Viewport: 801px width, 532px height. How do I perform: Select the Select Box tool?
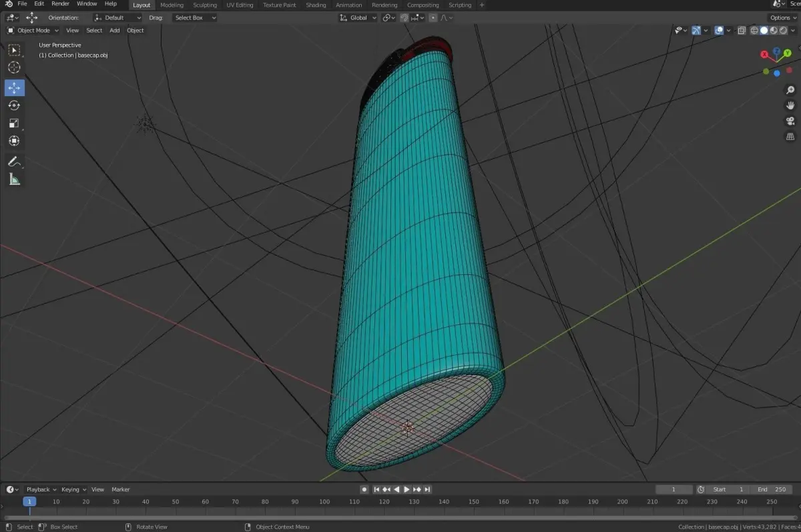point(14,50)
